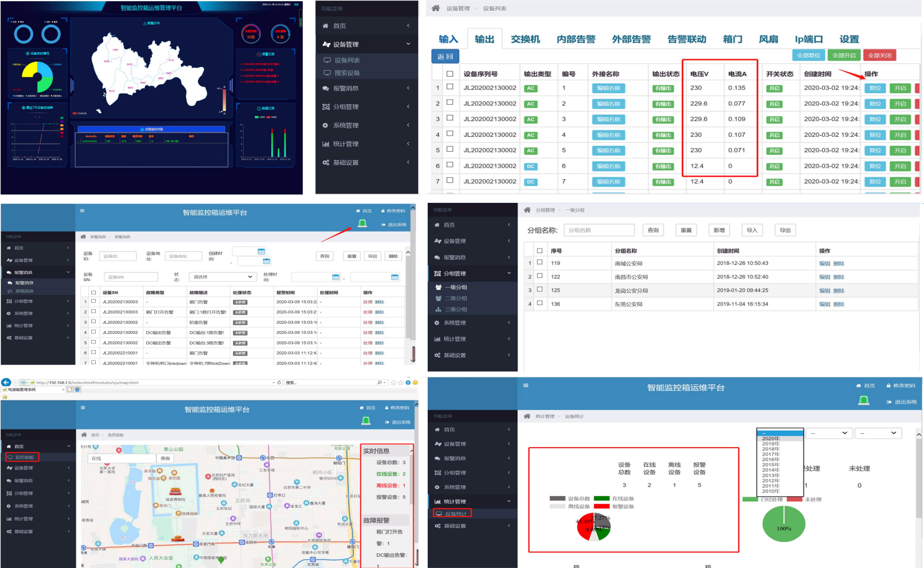Click the green alarm light on the statistics page

coord(864,400)
